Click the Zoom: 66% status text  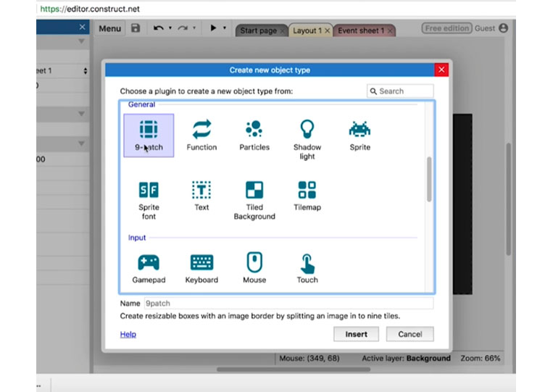pyautogui.click(x=481, y=359)
